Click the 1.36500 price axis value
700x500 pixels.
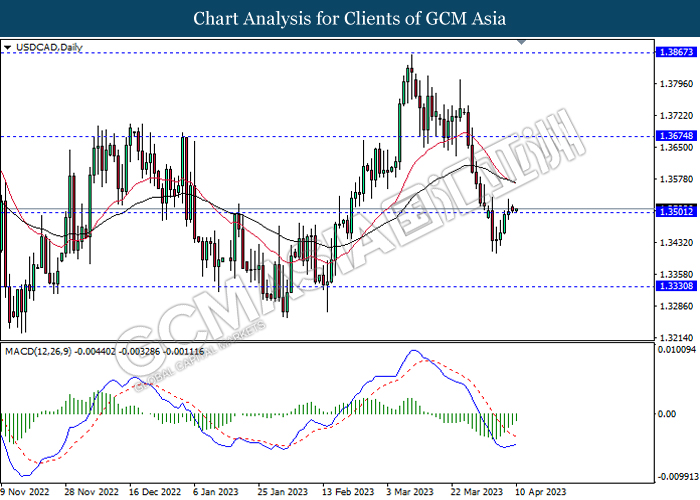point(676,147)
